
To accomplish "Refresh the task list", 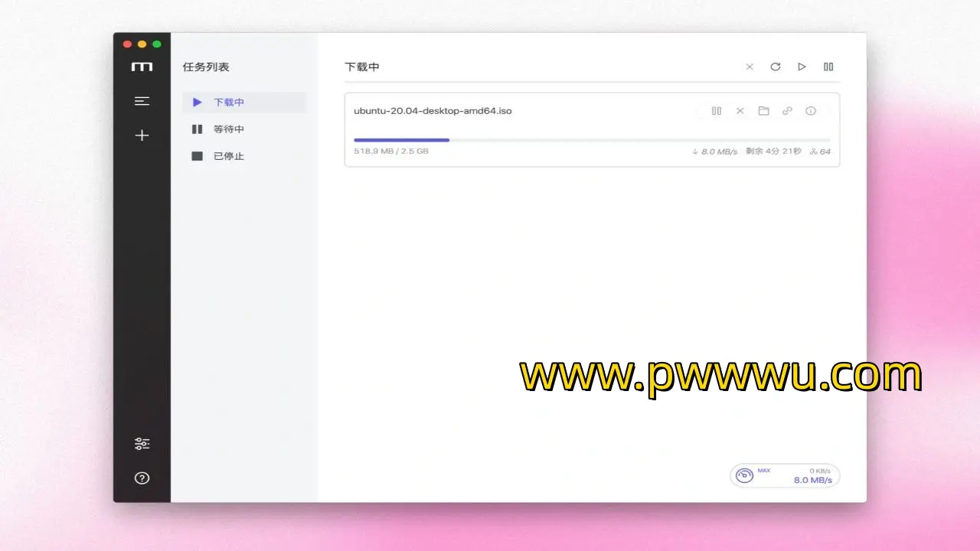I will pos(776,67).
